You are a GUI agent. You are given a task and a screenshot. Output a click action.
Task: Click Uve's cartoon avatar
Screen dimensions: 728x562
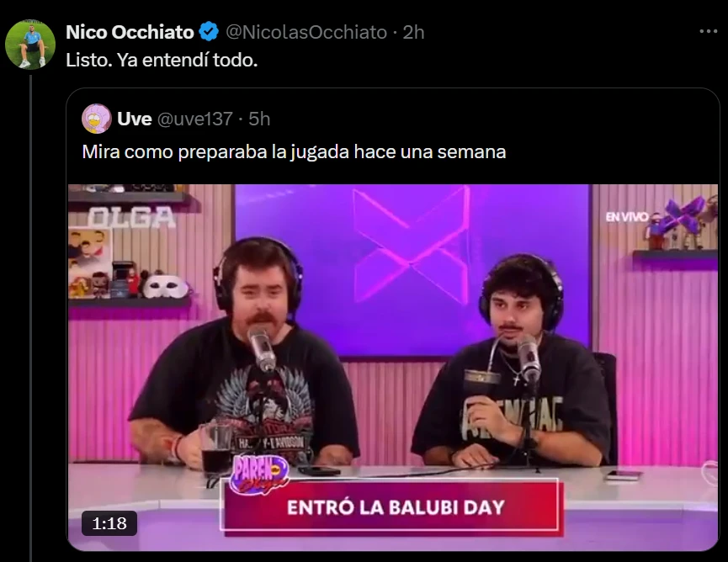[x=97, y=119]
